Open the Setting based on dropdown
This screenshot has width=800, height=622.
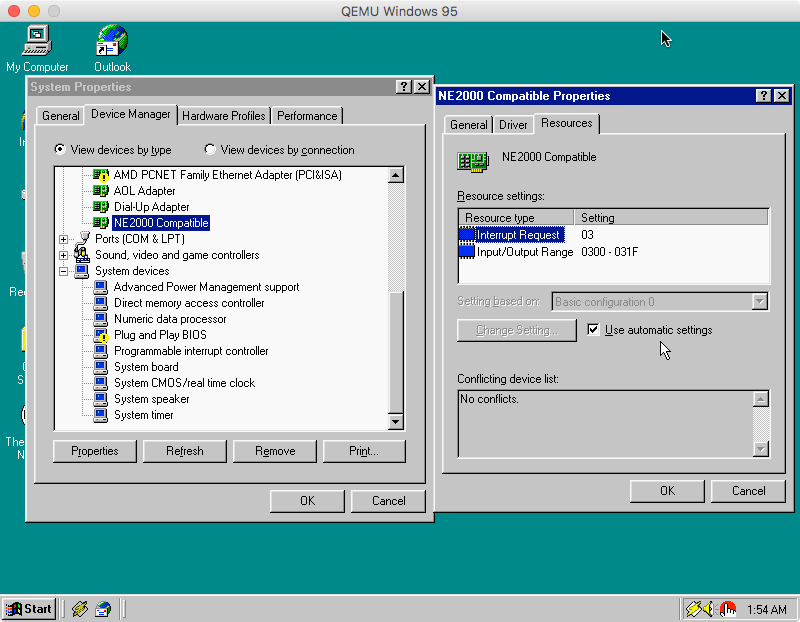(760, 302)
